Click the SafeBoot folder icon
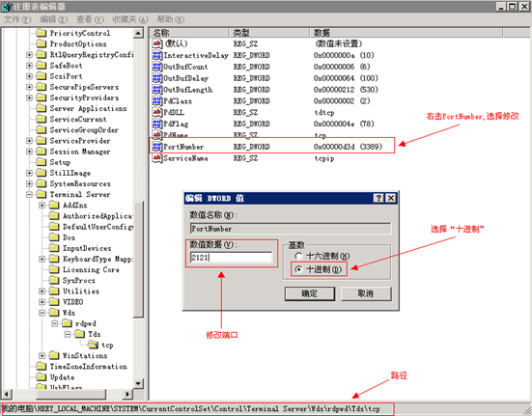Viewport: 532px width, 416px height. tap(42, 66)
